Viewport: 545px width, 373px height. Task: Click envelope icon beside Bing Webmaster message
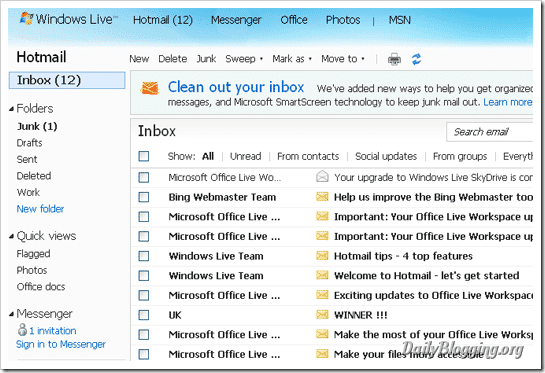pyautogui.click(x=322, y=197)
